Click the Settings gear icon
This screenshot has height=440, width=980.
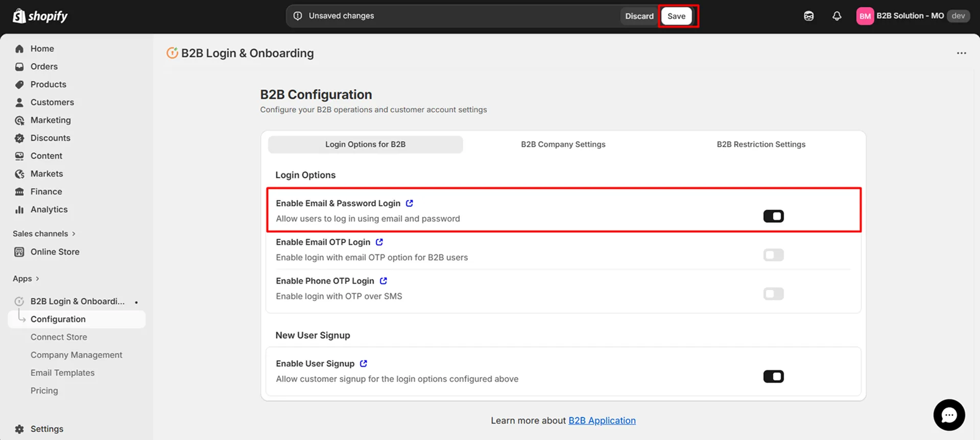19,429
